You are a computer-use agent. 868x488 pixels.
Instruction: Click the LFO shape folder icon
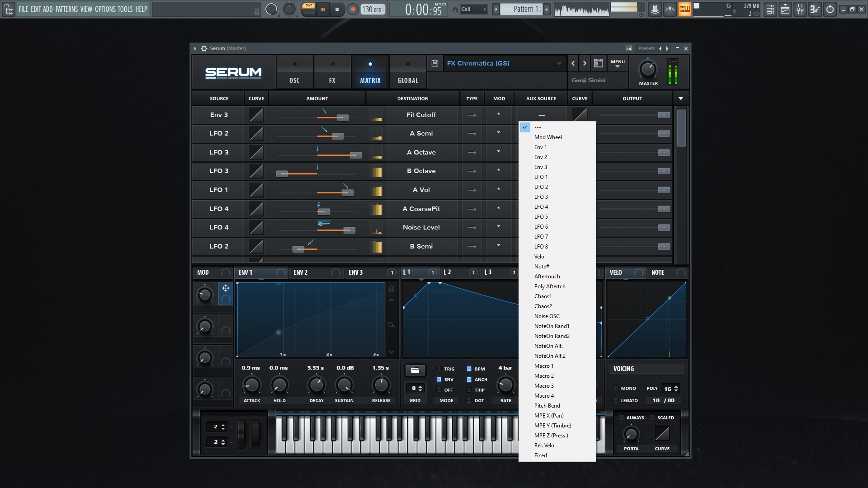click(415, 371)
